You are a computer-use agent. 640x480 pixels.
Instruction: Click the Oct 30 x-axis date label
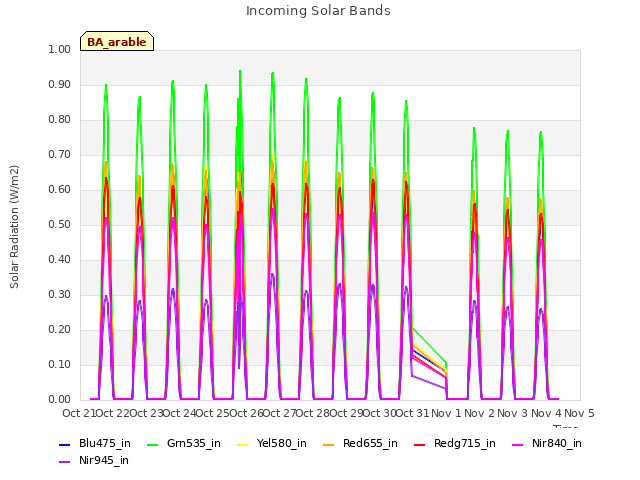tap(380, 413)
